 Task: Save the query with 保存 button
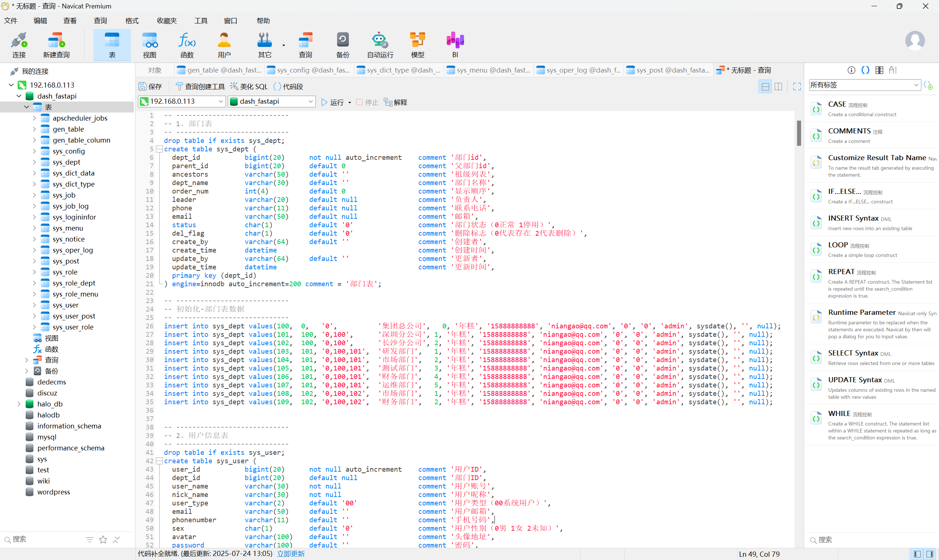pos(150,86)
